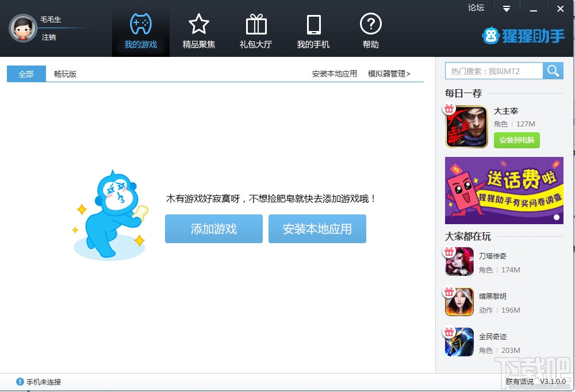
Task: Select the 全部 filter tab
Action: [x=26, y=74]
